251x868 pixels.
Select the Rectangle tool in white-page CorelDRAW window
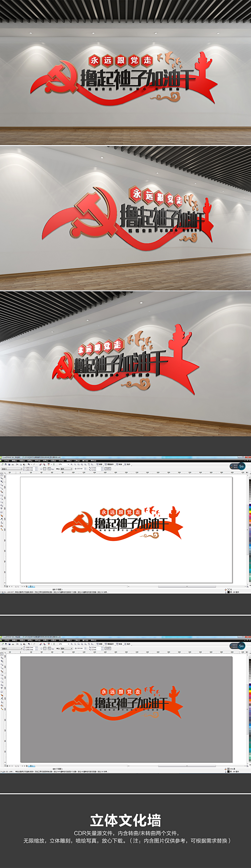2,495
